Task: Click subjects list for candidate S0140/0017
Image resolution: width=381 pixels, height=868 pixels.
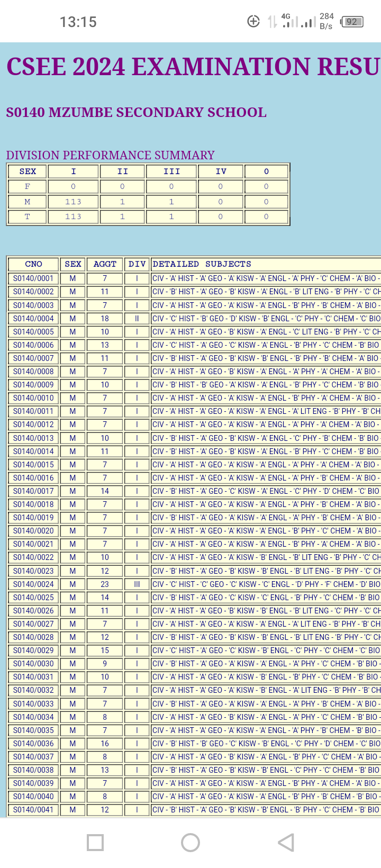Action: pyautogui.click(x=266, y=491)
